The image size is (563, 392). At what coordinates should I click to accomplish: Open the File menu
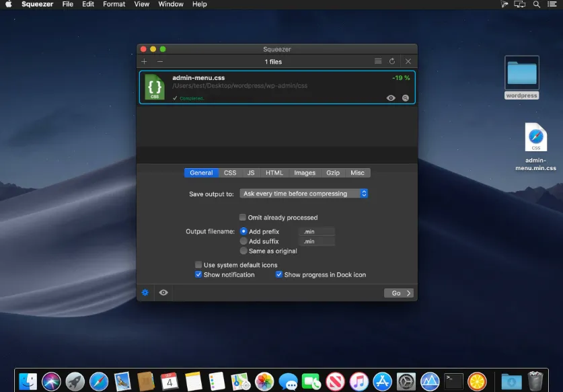click(x=67, y=4)
